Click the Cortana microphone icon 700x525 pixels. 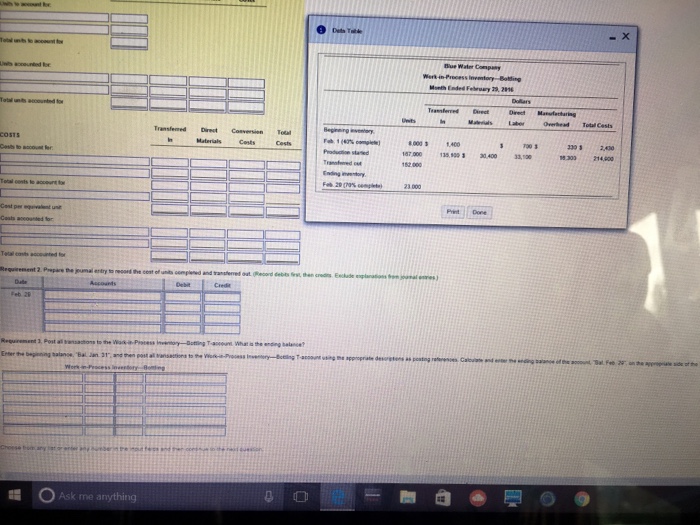268,496
